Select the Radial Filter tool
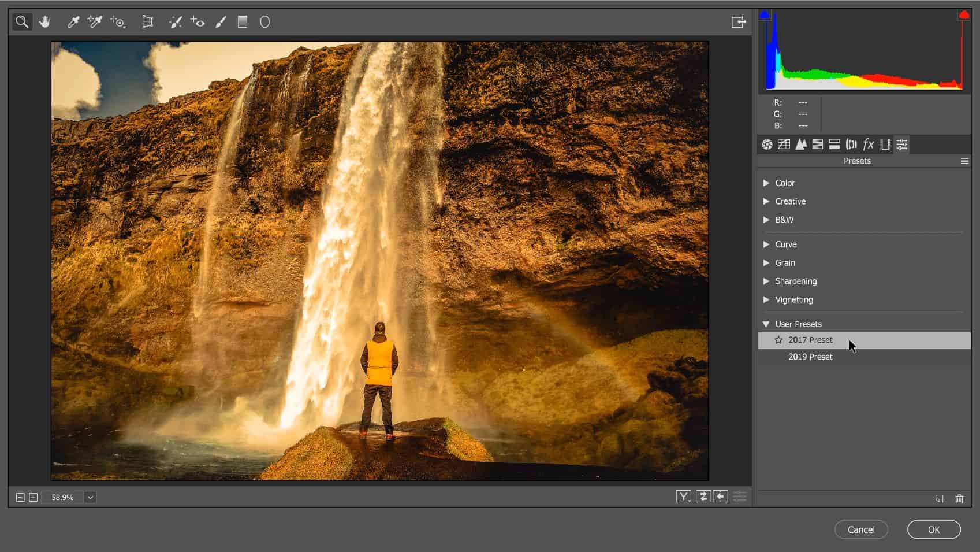This screenshot has height=552, width=980. (265, 22)
